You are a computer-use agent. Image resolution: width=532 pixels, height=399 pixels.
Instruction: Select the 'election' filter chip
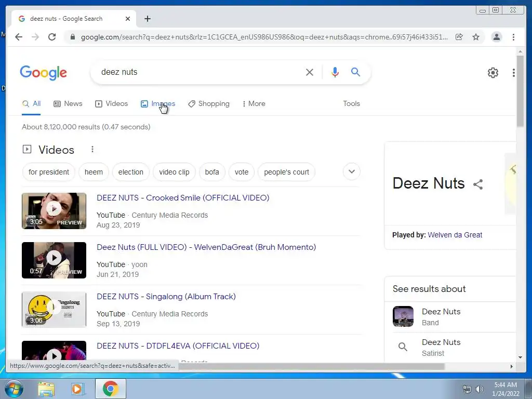click(130, 172)
